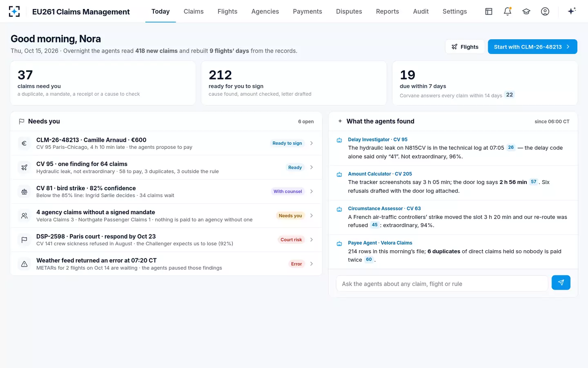Open the Circumstance Assessor · CV 63 link
The width and height of the screenshot is (588, 368).
(384, 209)
